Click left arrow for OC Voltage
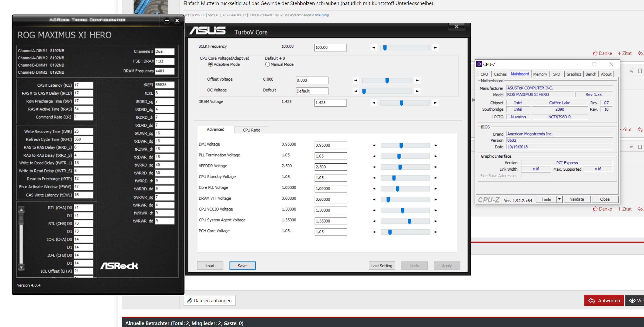This screenshot has width=644, height=327. (355, 91)
